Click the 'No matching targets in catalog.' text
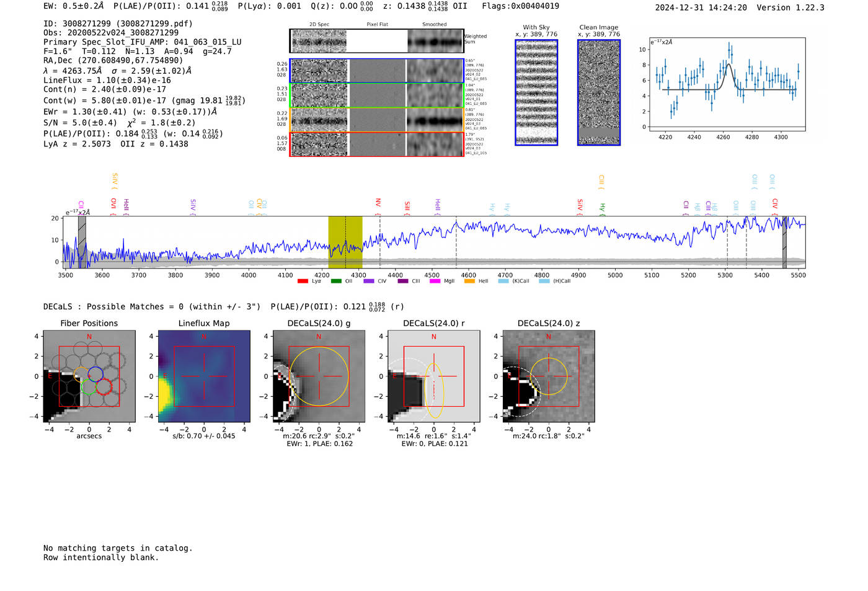Viewport: 868px width, 591px height. 118,548
